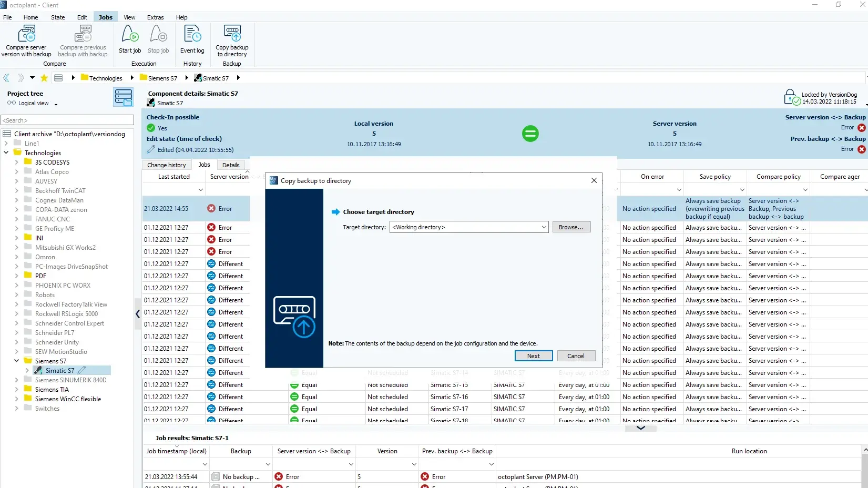
Task: Click No backup icon in job results row
Action: tap(216, 476)
